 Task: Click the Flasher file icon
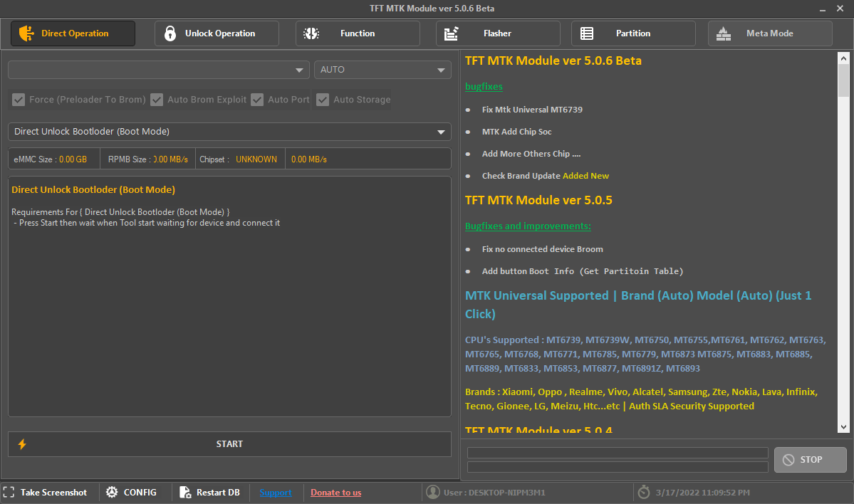(449, 33)
